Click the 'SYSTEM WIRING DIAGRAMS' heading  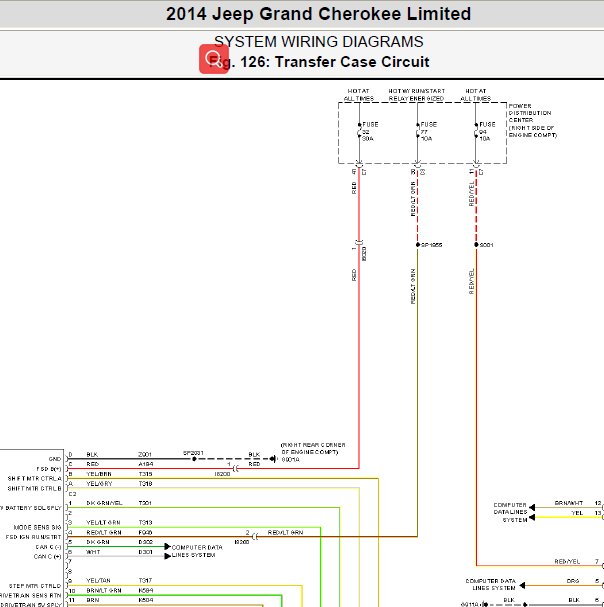coord(319,41)
